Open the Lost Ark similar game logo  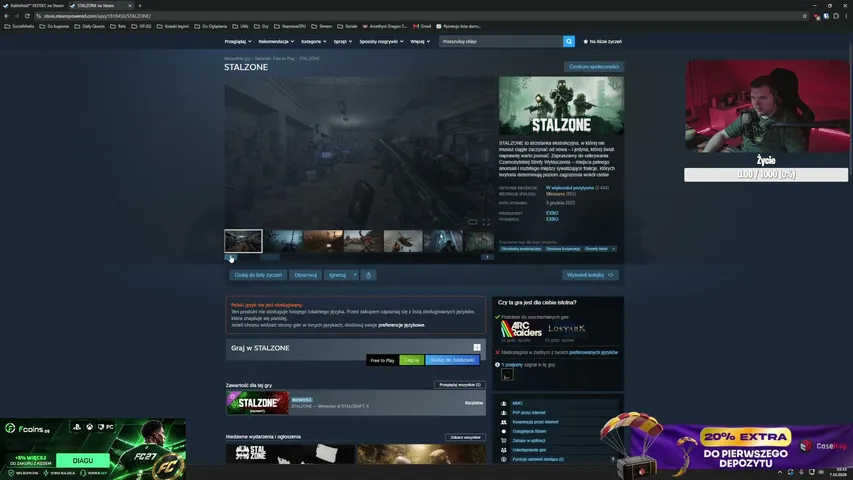tap(566, 329)
